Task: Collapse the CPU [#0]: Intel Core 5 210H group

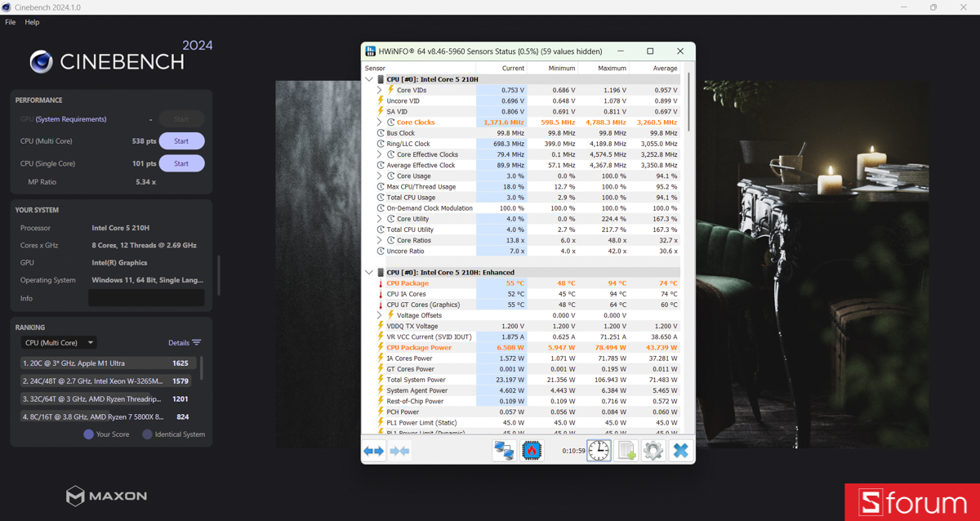Action: [x=369, y=79]
